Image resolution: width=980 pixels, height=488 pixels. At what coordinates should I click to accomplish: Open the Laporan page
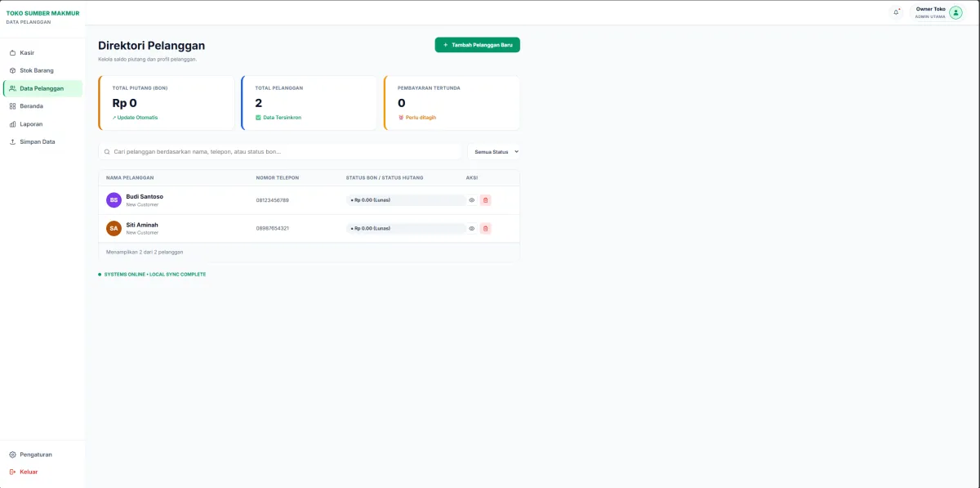point(42,124)
